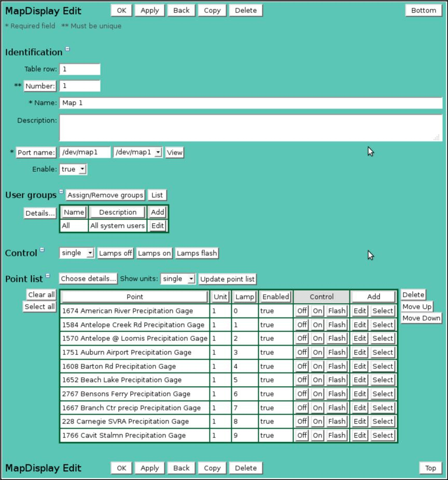Turn On lamp for 1584 Antelope Creek Rd
448x480 pixels.
tap(317, 324)
